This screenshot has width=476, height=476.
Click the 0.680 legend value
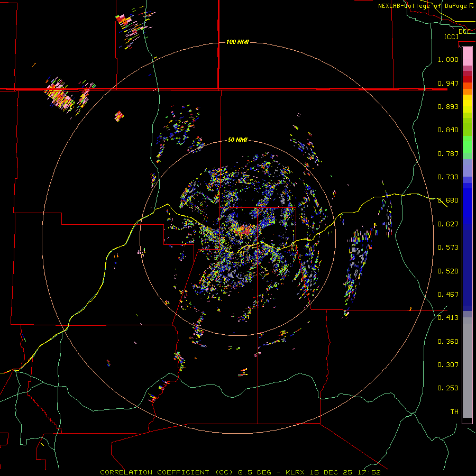448,200
